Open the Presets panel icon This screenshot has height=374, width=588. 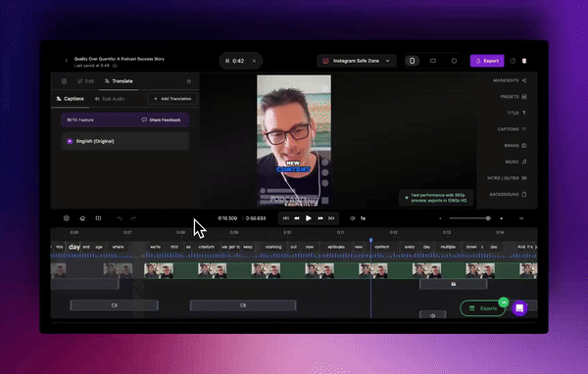(x=524, y=97)
